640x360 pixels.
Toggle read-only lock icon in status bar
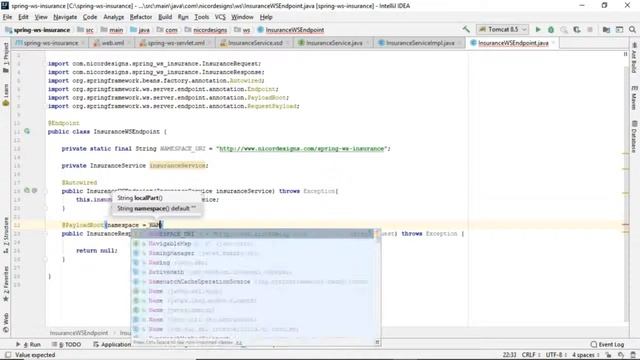click(x=608, y=355)
